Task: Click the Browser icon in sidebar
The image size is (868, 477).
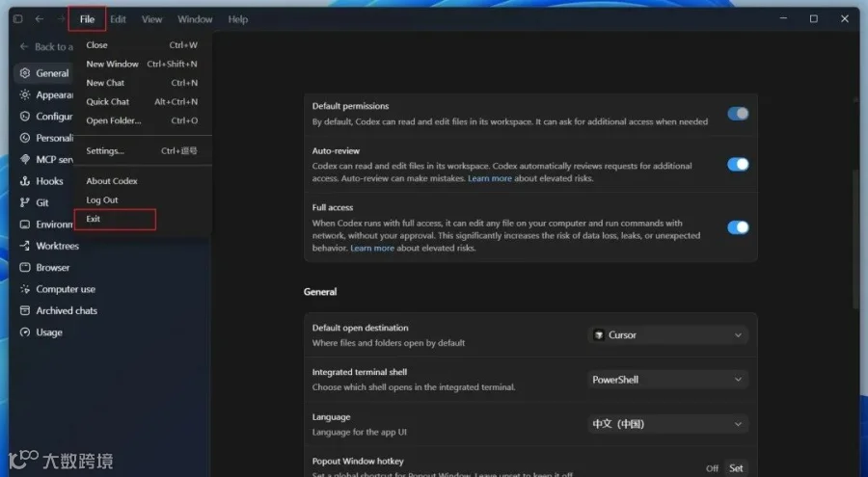Action: click(25, 267)
